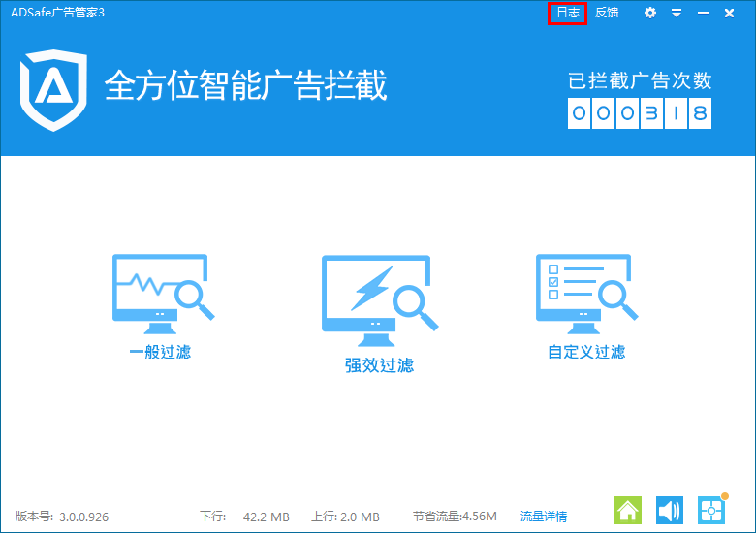Viewport: 756px width, 533px height.
Task: Click the ADSafe广告管家3 title text
Action: coord(57,13)
